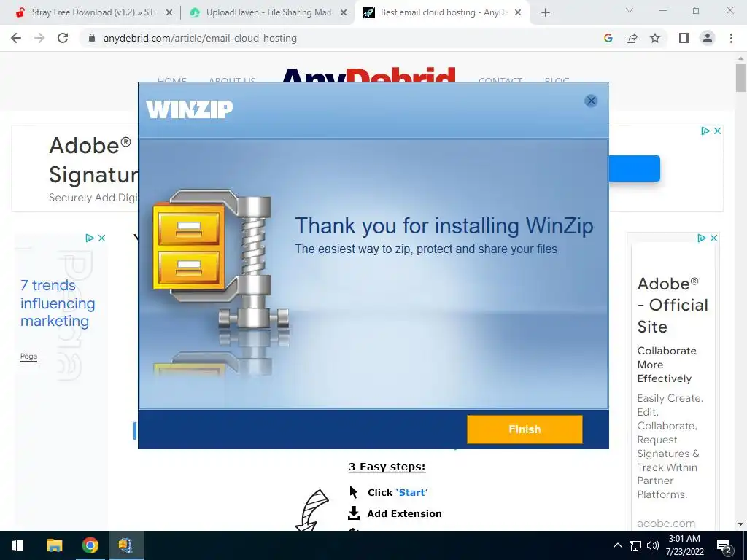Viewport: 747px width, 560px height.
Task: Open notification center with 2 alerts
Action: point(724,546)
